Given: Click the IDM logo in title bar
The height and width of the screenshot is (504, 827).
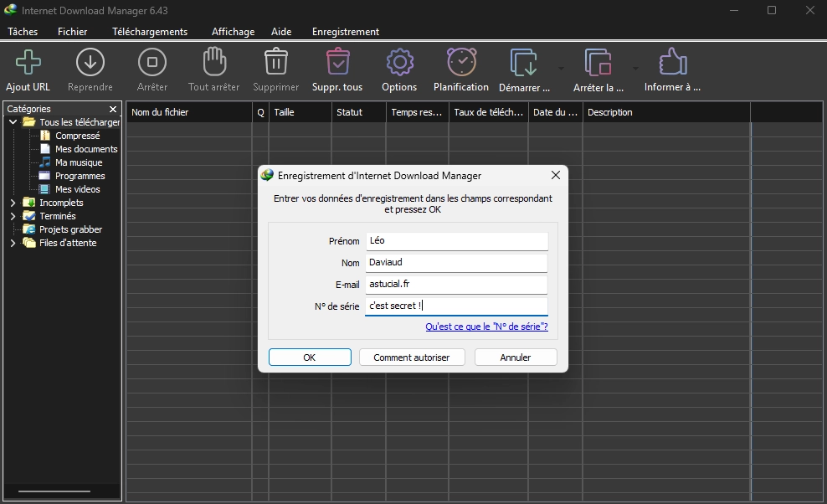Looking at the screenshot, I should [10, 10].
